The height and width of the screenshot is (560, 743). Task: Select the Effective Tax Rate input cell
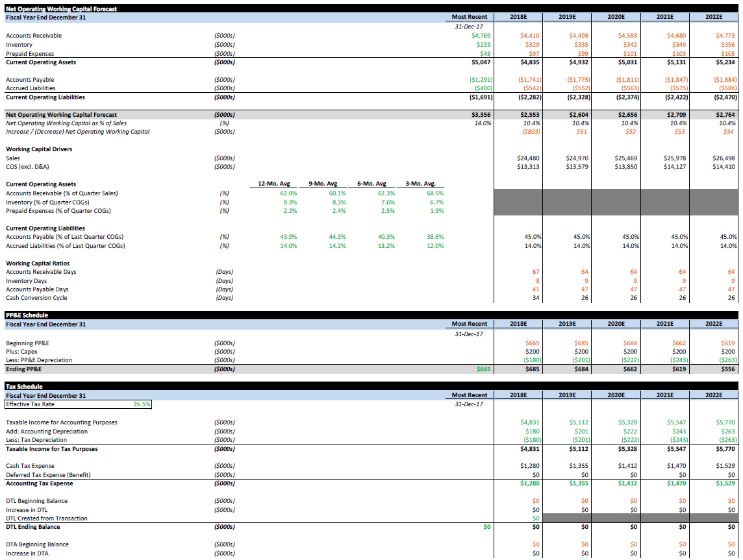click(142, 403)
